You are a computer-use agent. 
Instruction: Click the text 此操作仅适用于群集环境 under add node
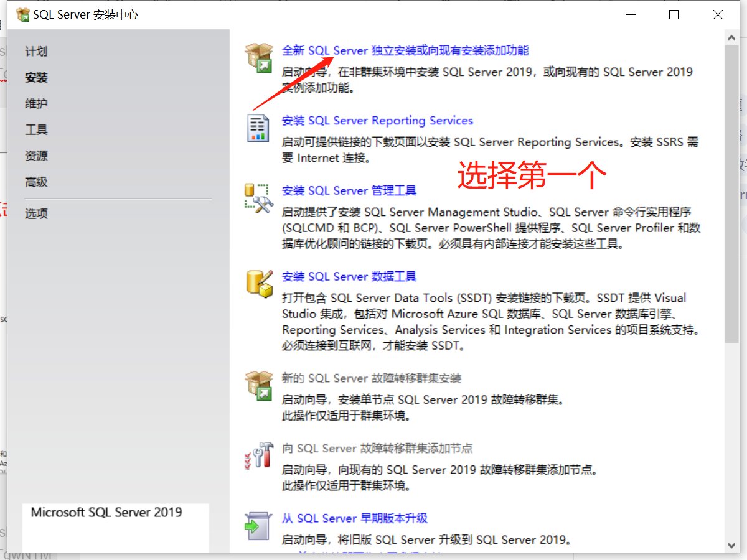click(x=346, y=485)
